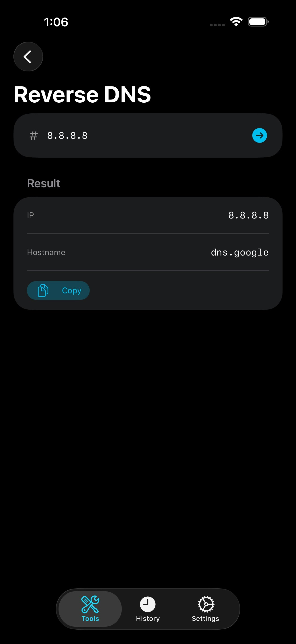Image resolution: width=296 pixels, height=644 pixels.
Task: Click the Result section header
Action: pyautogui.click(x=44, y=183)
